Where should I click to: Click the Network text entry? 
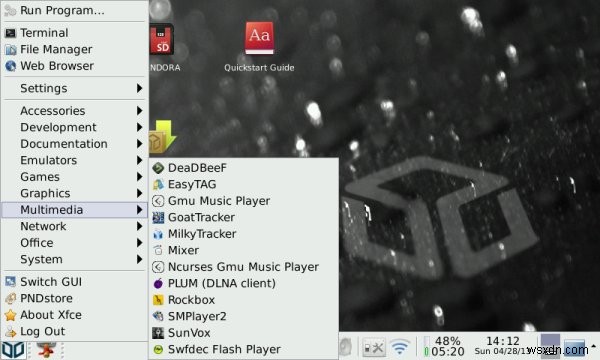point(43,226)
